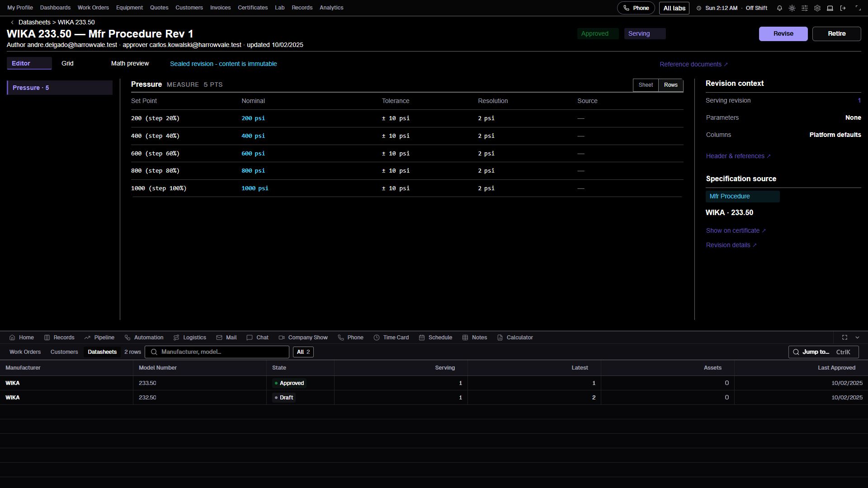This screenshot has width=868, height=488.
Task: Open the sliders preferences icon
Action: pyautogui.click(x=805, y=8)
